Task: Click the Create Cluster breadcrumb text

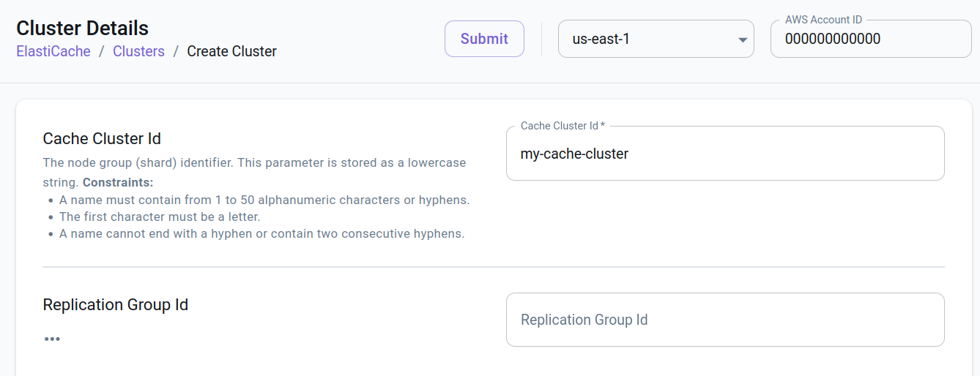Action: (231, 52)
